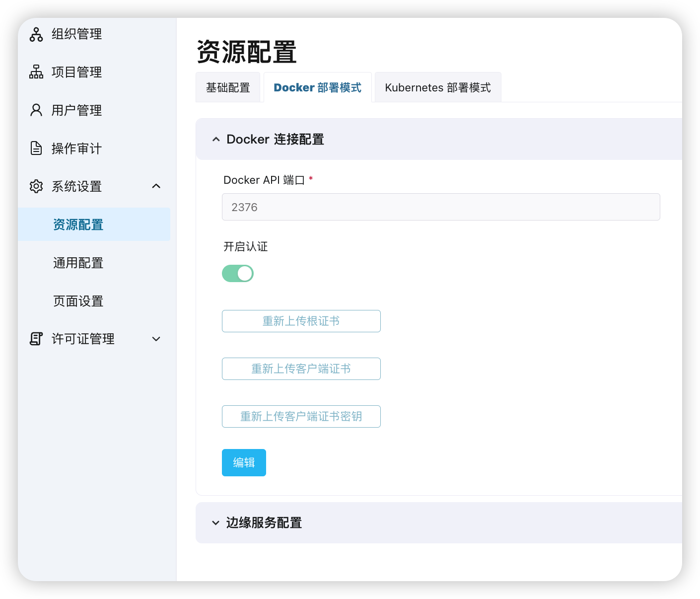Click the 重新上传客户端证书密钥 button
700x599 pixels.
pos(301,416)
